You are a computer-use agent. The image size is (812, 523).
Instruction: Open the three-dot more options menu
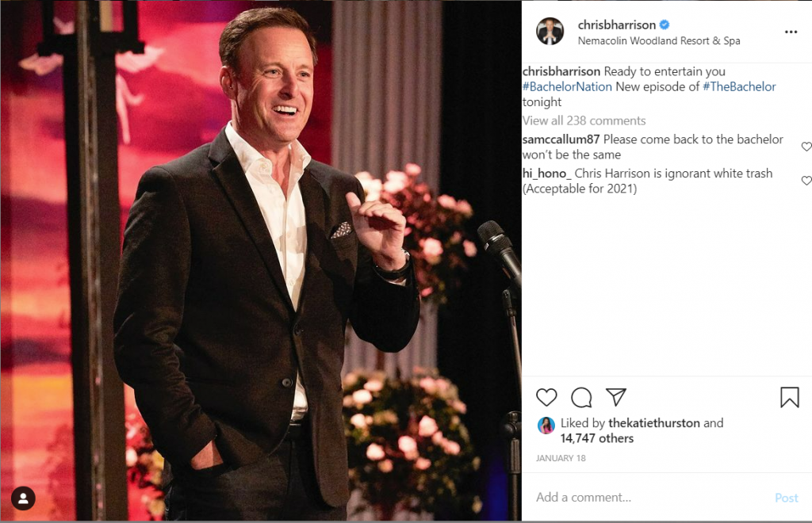(x=791, y=32)
